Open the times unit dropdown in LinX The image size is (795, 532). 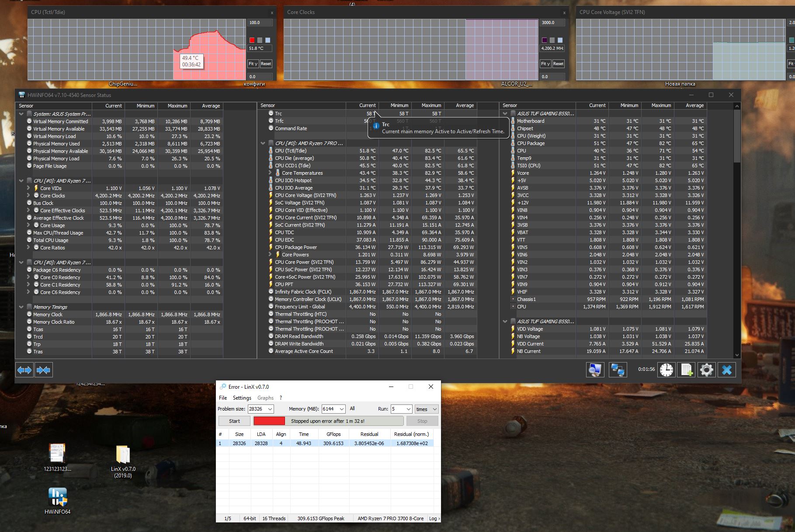pos(426,409)
